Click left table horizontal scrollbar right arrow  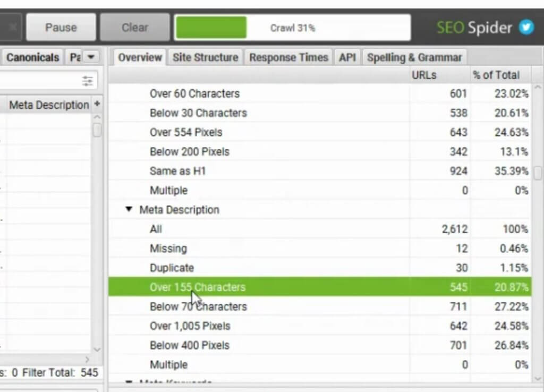[x=87, y=360]
